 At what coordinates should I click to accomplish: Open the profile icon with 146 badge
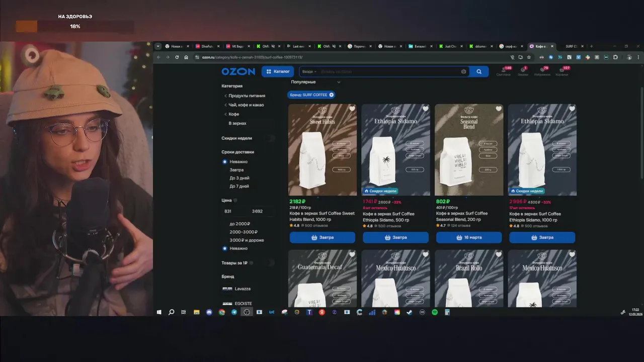pos(504,71)
